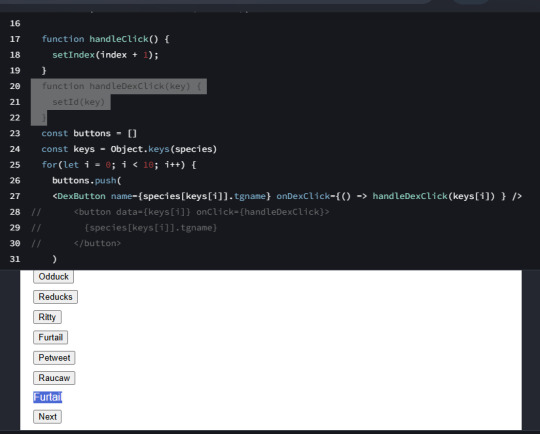Image resolution: width=540 pixels, height=434 pixels.
Task: Click line number 25 in gutter
Action: (15, 165)
